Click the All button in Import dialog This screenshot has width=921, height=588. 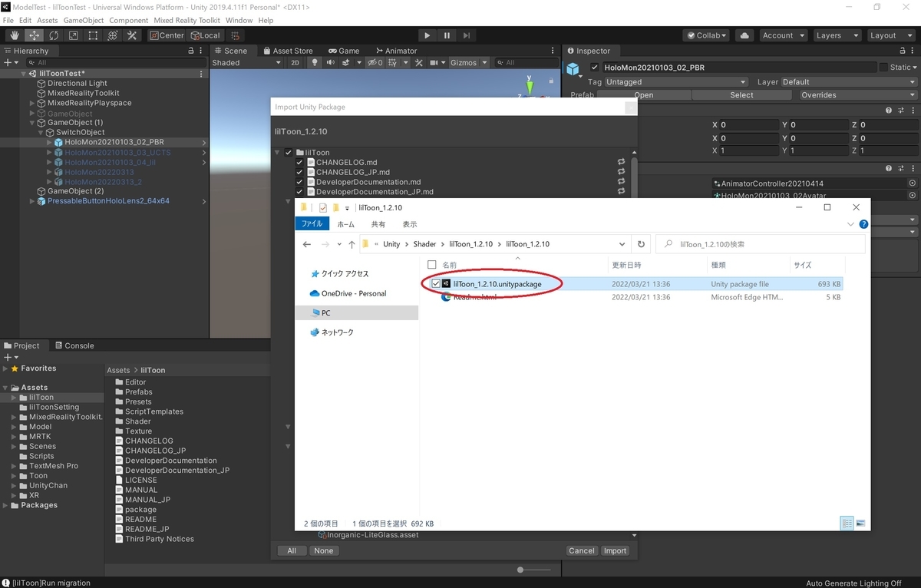(292, 550)
